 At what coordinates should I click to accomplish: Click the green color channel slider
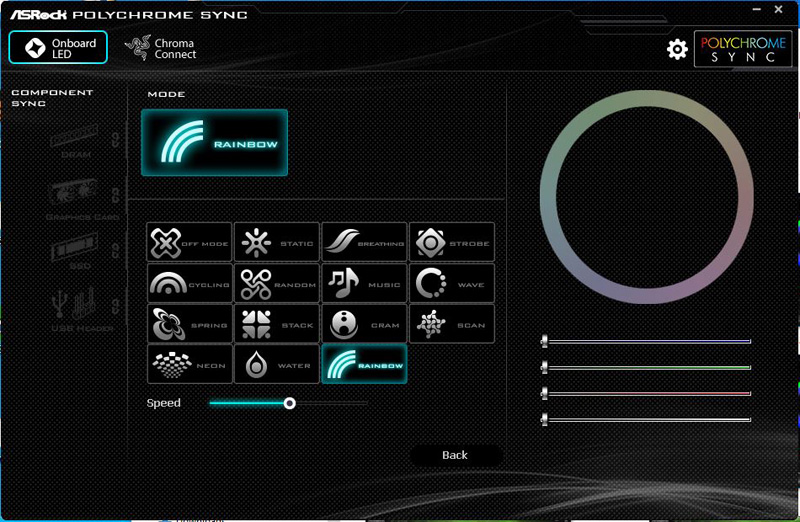click(x=646, y=367)
